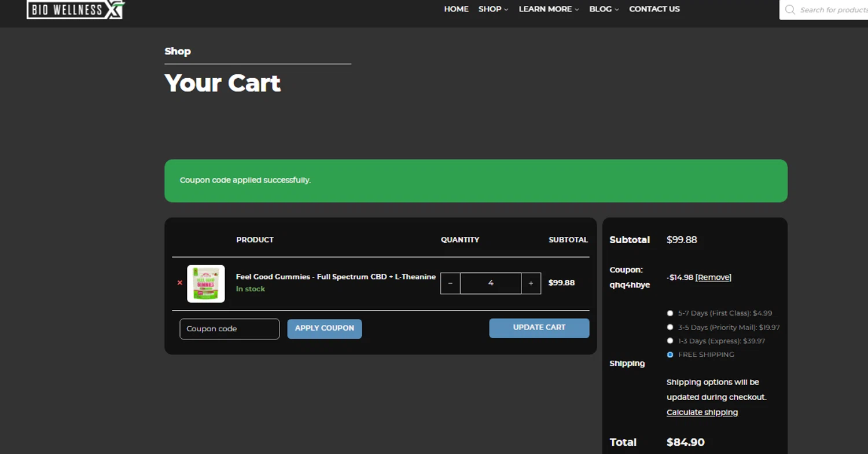
Task: Increase quantity with plus button
Action: [531, 283]
